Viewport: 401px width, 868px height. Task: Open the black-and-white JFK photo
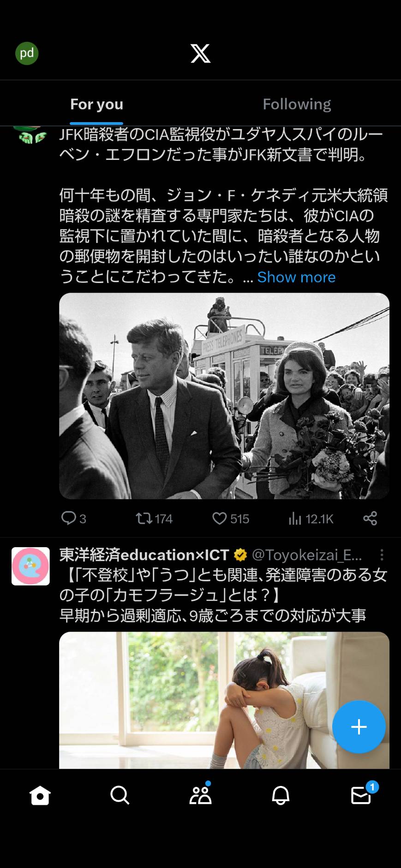224,396
